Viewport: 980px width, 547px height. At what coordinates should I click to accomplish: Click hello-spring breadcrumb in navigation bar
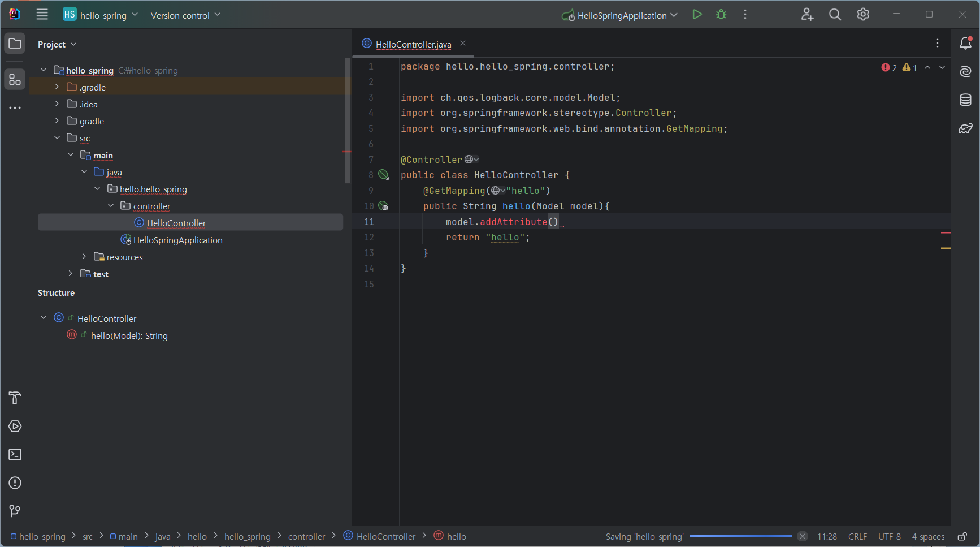click(38, 536)
